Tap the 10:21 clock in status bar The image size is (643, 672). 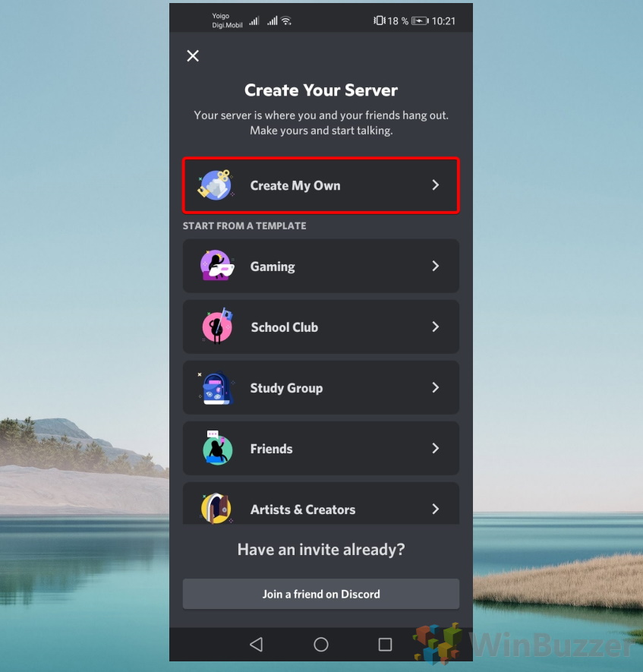pyautogui.click(x=443, y=21)
